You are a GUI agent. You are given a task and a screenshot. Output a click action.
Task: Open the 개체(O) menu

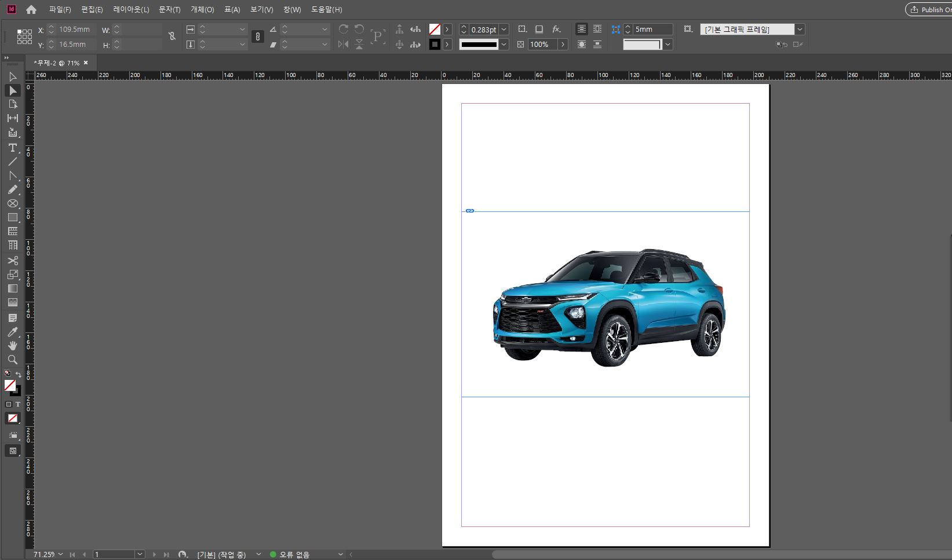pyautogui.click(x=202, y=9)
